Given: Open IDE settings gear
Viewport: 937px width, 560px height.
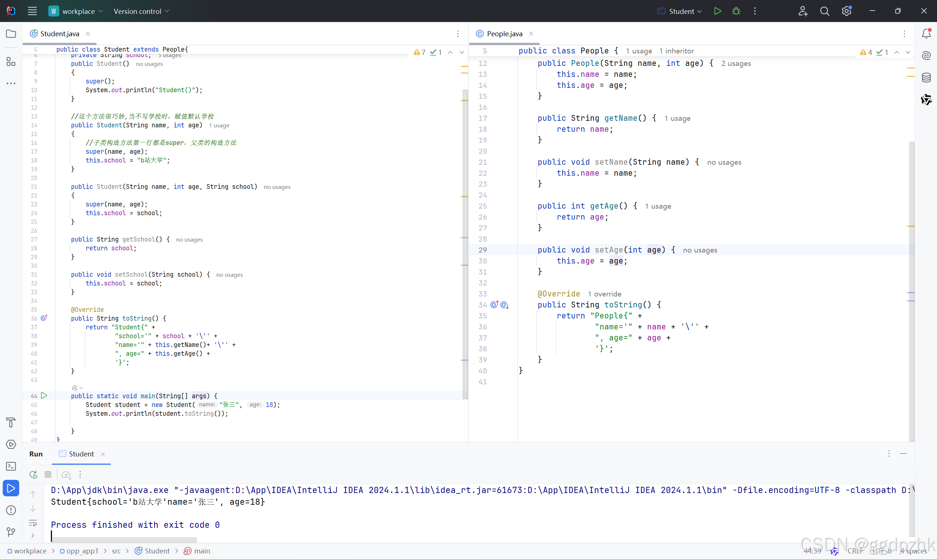Looking at the screenshot, I should 847,11.
